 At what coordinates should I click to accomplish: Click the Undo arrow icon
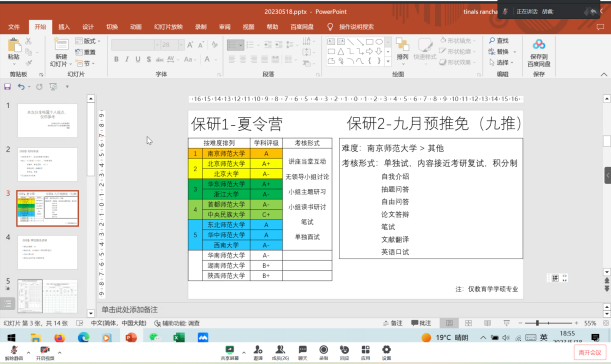click(21, 87)
